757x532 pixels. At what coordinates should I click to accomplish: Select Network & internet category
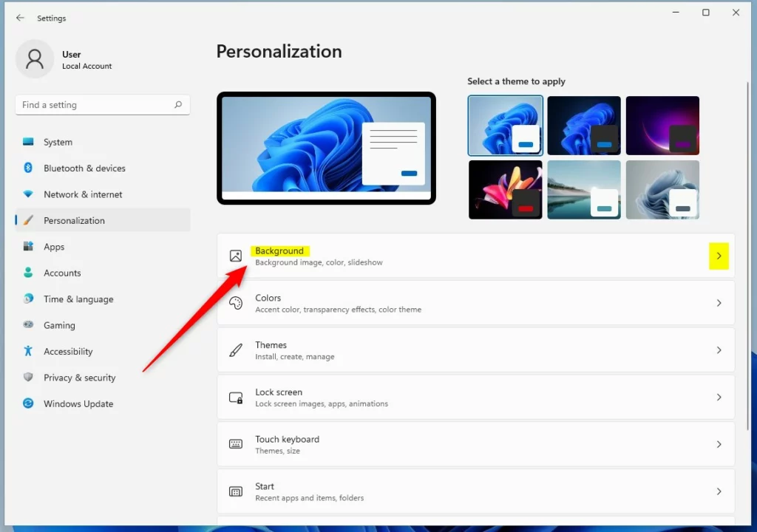click(x=103, y=194)
